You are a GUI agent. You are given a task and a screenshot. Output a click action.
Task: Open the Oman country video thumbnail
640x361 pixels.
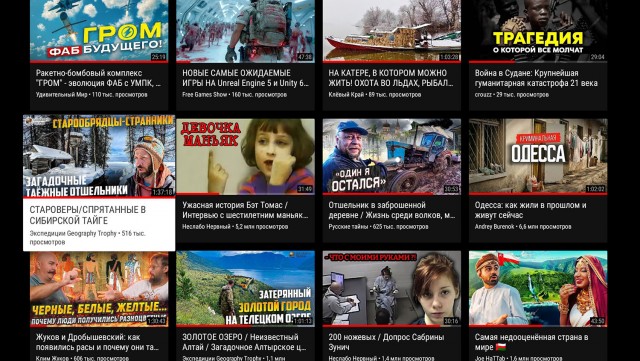tap(538, 288)
